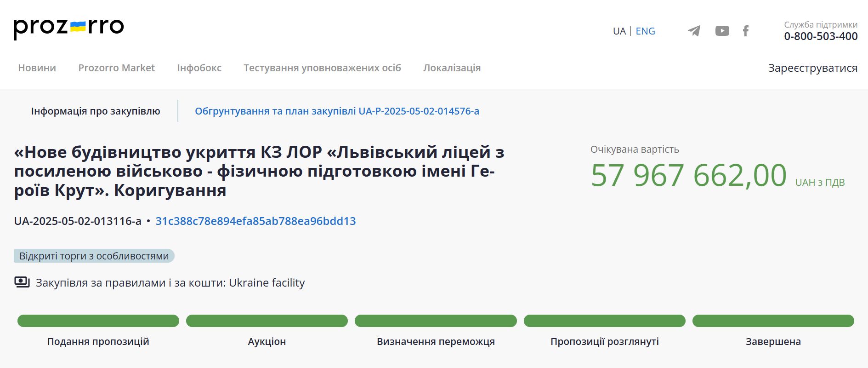Click the Подання пропозицій progress bar
The width and height of the screenshot is (868, 368).
click(98, 321)
